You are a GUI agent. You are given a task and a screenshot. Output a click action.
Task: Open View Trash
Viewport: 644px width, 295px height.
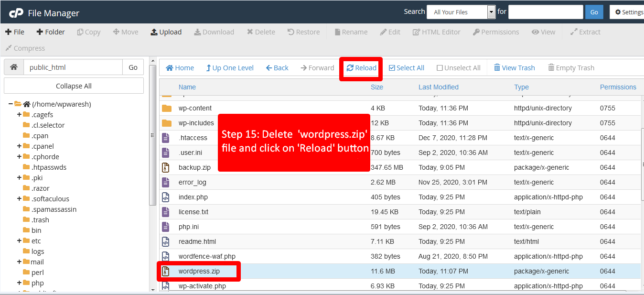514,68
